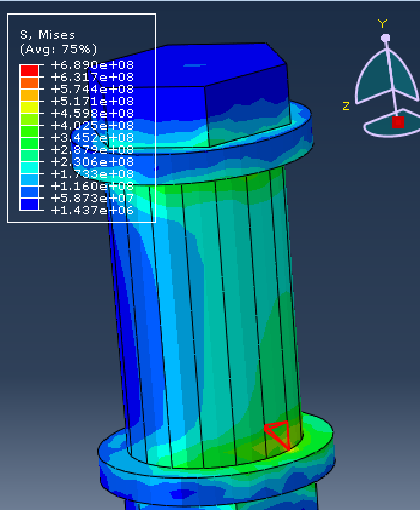Click the legend value +6.317e+08
The height and width of the screenshot is (510, 420).
93,77
